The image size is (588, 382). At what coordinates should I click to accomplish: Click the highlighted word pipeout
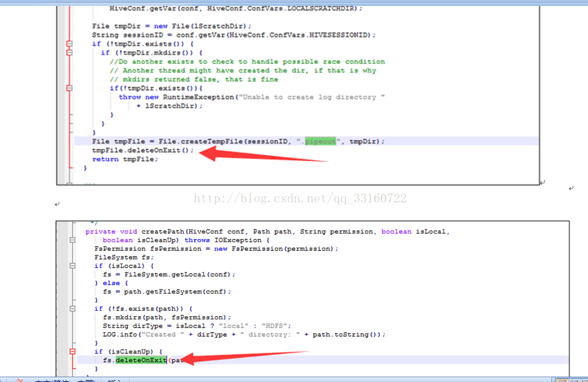[320, 141]
